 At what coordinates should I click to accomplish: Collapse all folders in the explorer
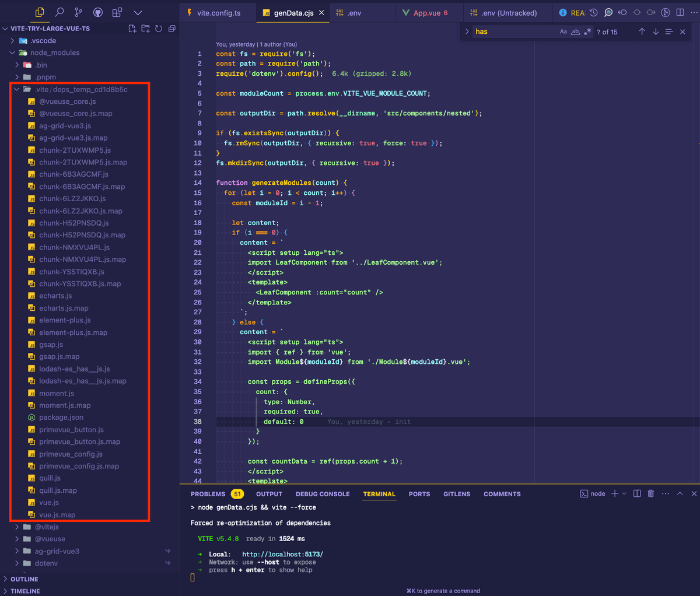coord(171,29)
